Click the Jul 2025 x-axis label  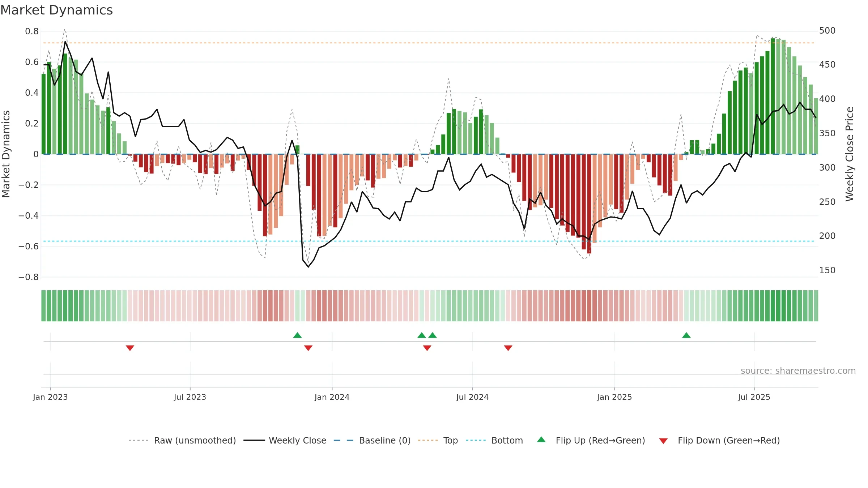pyautogui.click(x=754, y=397)
